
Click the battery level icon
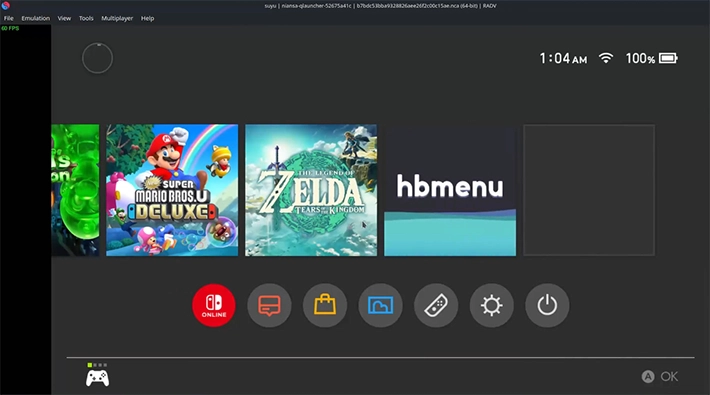(x=668, y=58)
